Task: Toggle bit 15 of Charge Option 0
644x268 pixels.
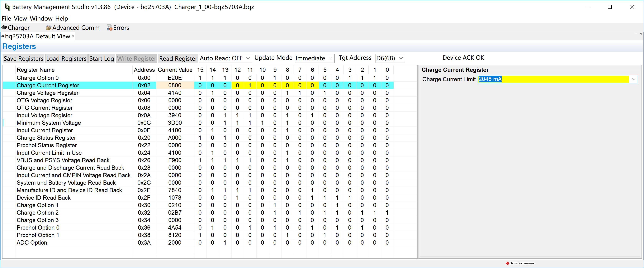Action: point(200,78)
